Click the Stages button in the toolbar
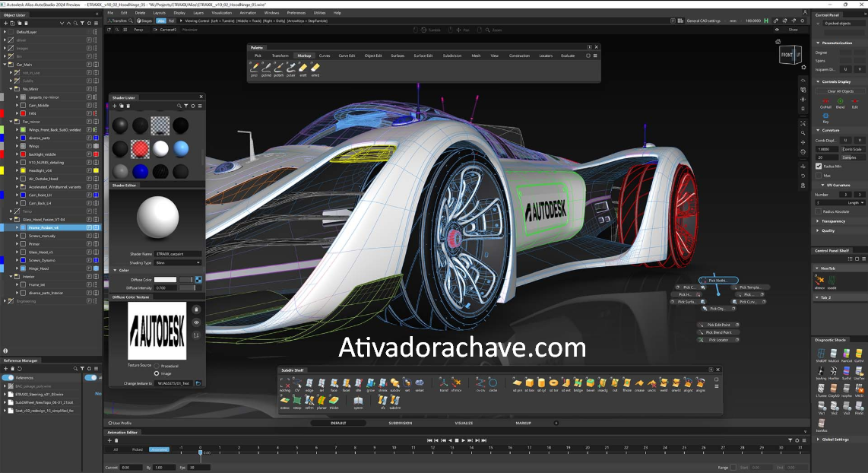This screenshot has height=473, width=868. pyautogui.click(x=144, y=21)
